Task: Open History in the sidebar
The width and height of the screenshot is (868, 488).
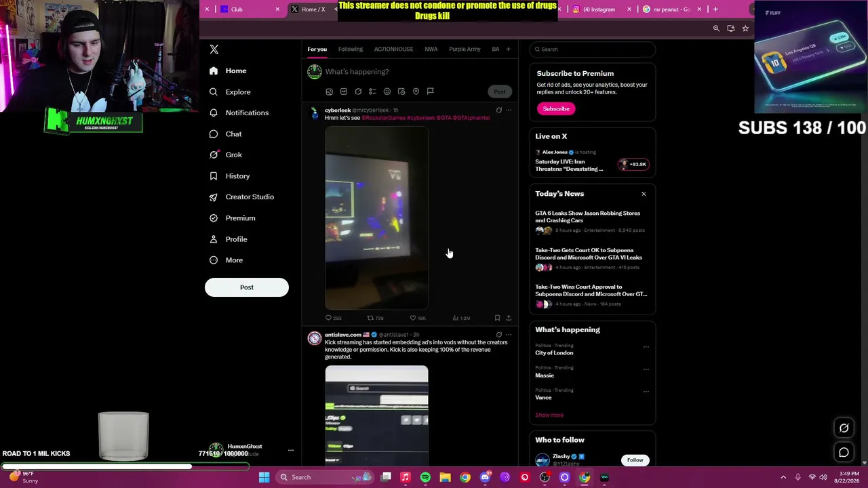Action: point(230,176)
